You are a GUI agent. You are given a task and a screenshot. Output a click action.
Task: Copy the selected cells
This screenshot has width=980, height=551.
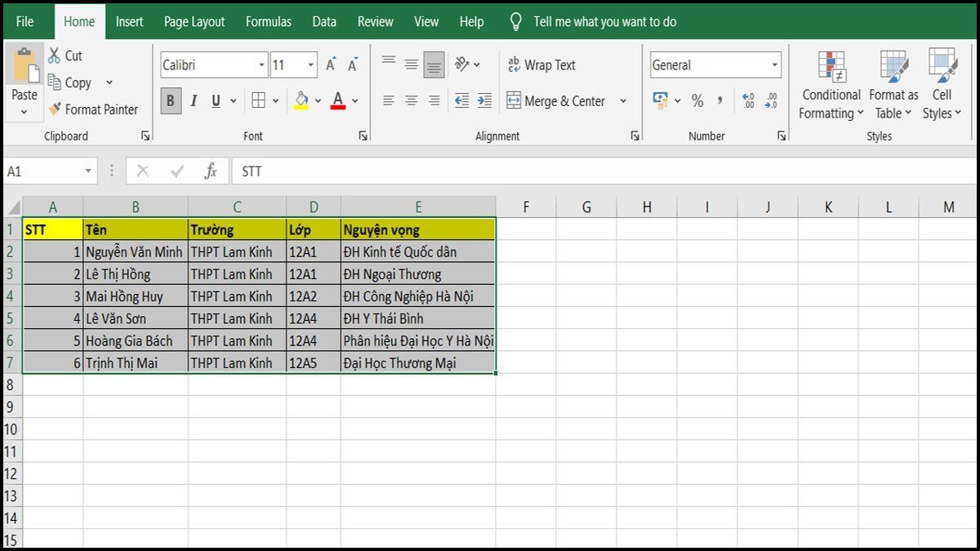click(x=70, y=82)
